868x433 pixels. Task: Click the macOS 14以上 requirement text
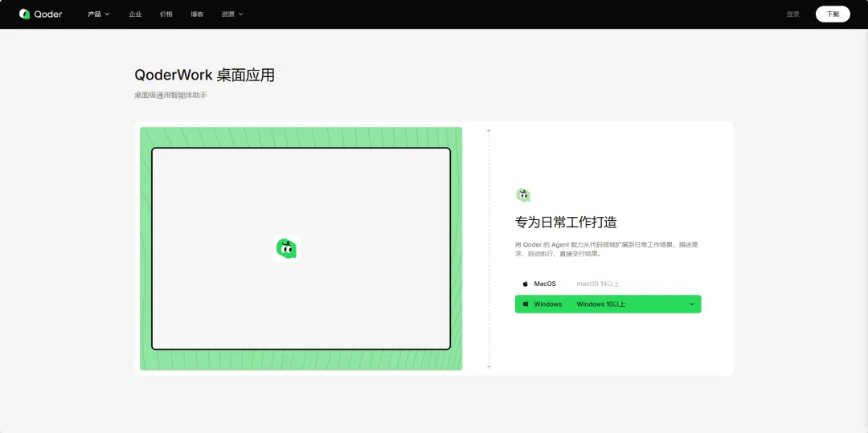point(598,284)
